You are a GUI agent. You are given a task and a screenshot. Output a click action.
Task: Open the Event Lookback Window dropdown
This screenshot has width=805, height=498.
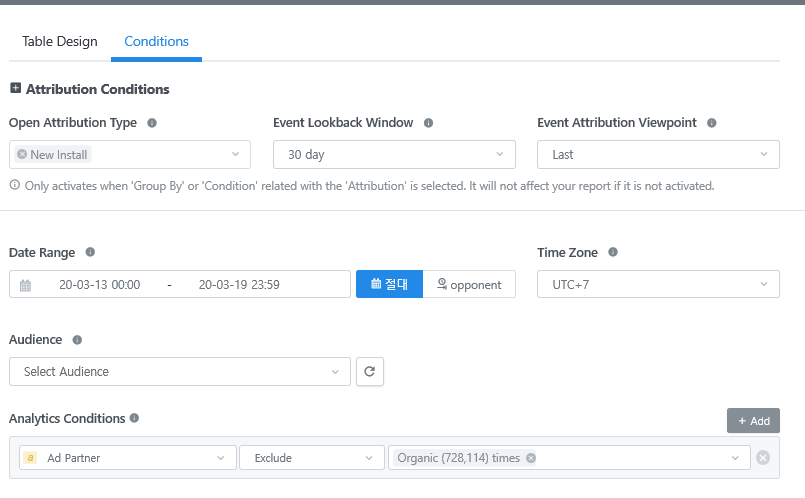coord(394,155)
